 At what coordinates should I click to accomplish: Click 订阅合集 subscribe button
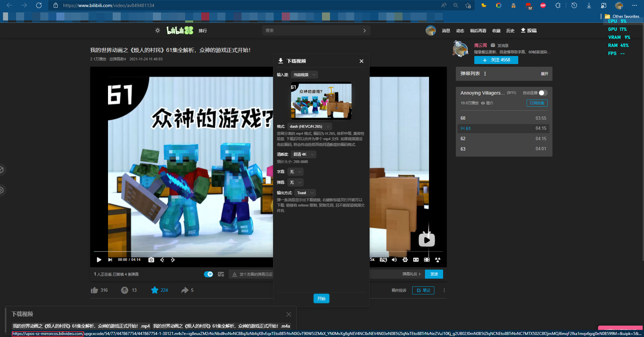pyautogui.click(x=537, y=103)
